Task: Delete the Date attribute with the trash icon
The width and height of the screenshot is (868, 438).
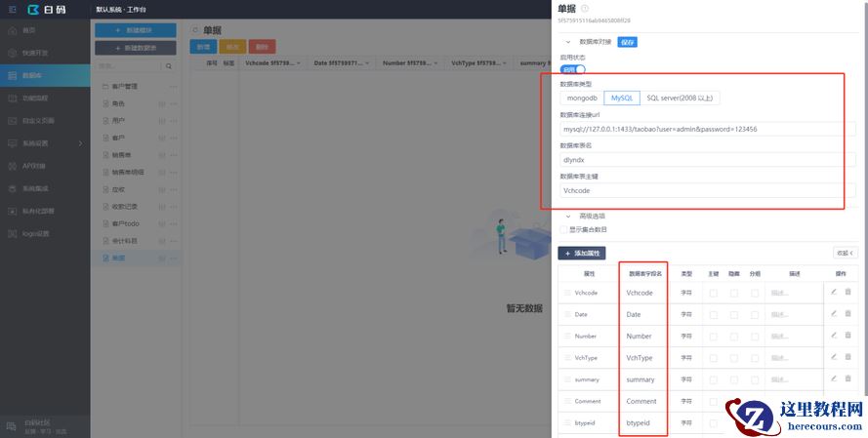Action: pos(847,313)
